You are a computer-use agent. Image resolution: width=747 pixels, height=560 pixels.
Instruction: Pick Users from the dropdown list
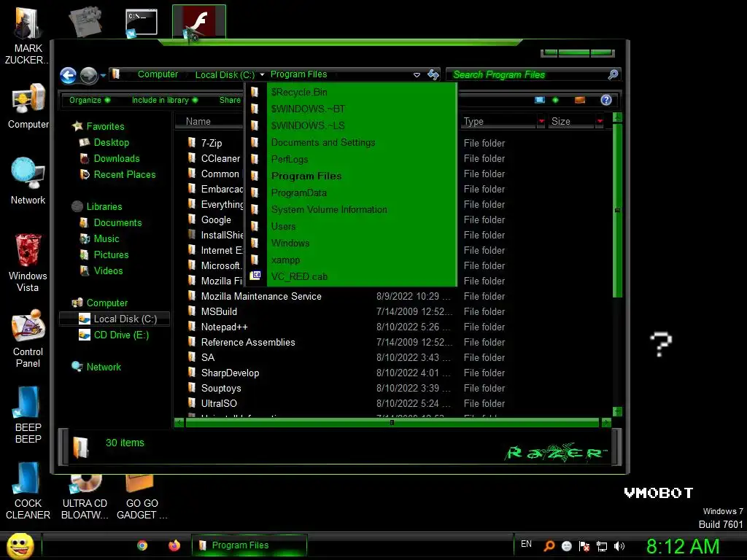tap(351, 226)
